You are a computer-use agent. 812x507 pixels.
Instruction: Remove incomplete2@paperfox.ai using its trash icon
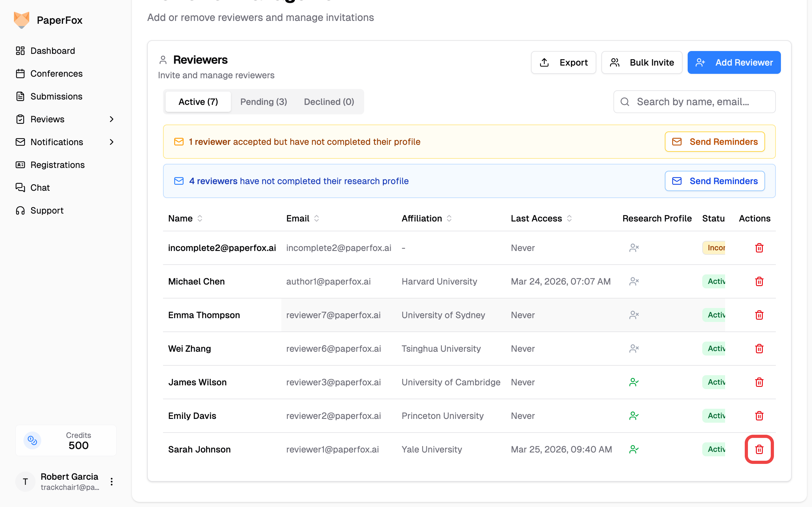(x=759, y=248)
